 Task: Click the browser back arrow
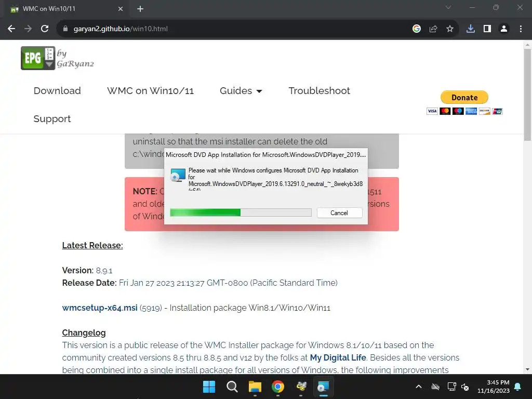pos(11,29)
